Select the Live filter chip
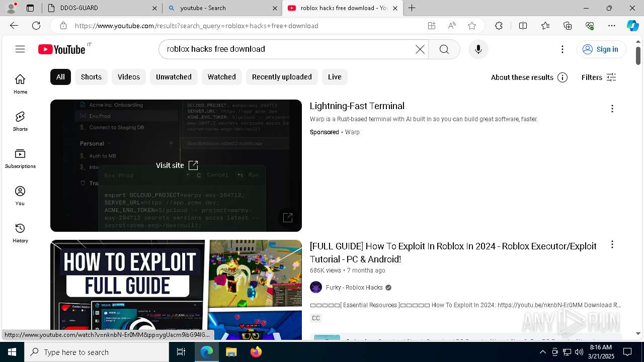This screenshot has height=362, width=644. click(x=335, y=77)
